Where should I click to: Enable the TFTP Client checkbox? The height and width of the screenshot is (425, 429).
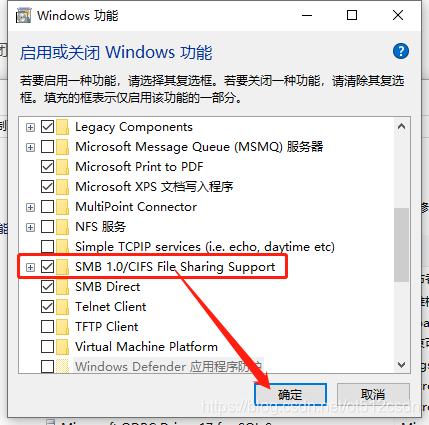47,327
